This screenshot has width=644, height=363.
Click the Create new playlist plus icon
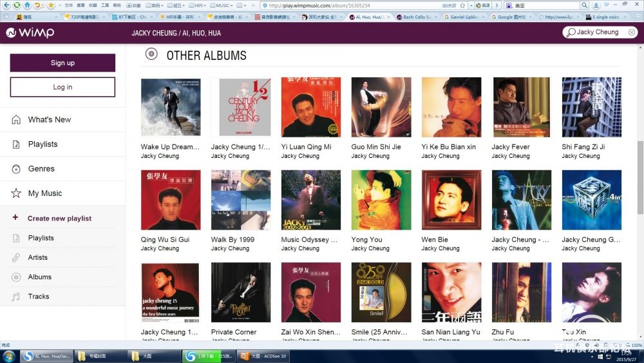[15, 217]
